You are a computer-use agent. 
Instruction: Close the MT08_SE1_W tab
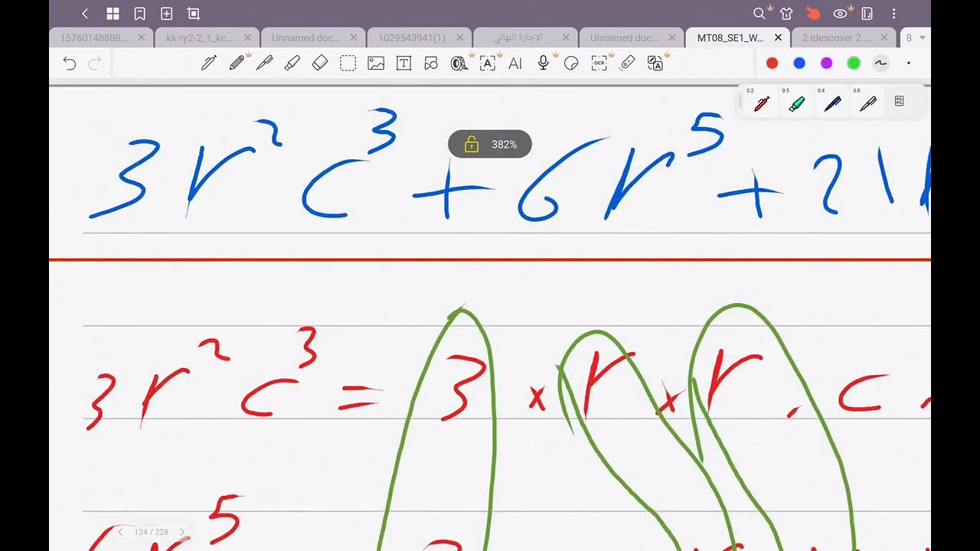click(x=778, y=37)
